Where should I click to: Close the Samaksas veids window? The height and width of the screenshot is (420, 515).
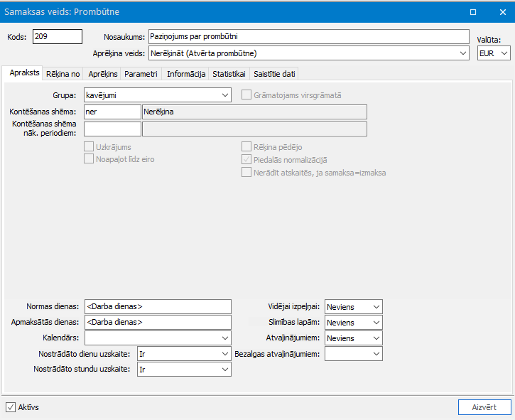pyautogui.click(x=502, y=12)
